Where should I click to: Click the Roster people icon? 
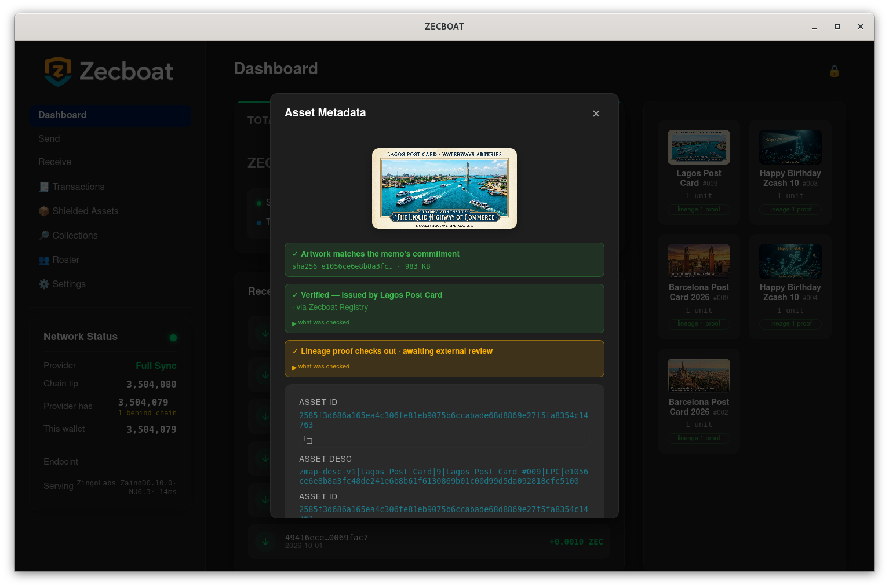(x=44, y=260)
